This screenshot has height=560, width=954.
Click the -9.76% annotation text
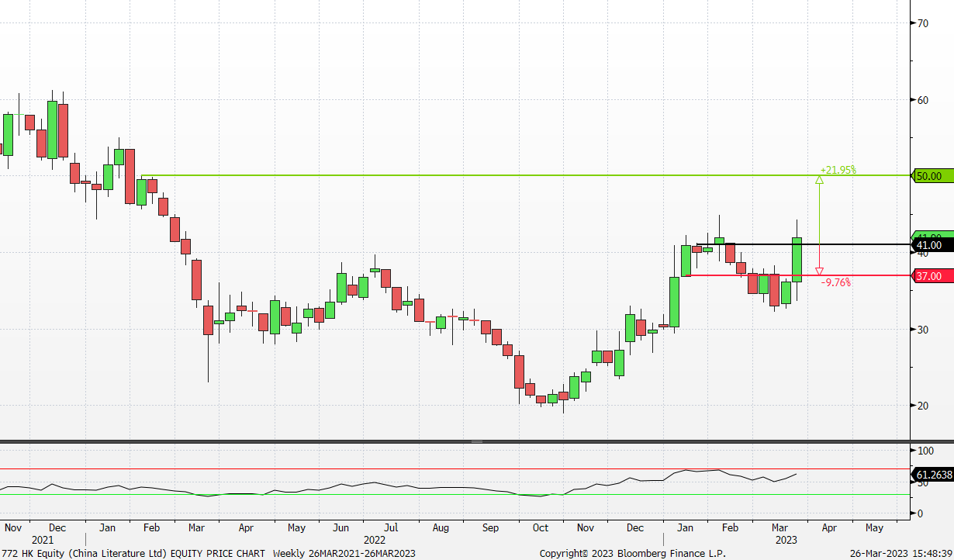[x=835, y=283]
